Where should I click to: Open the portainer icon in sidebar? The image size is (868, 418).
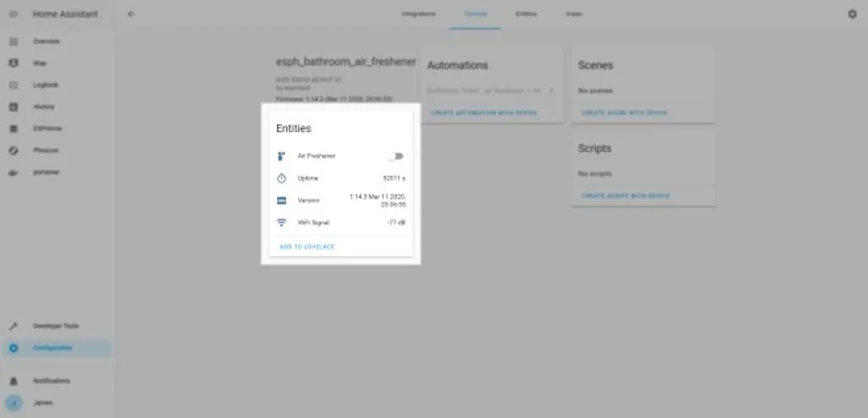[x=14, y=172]
